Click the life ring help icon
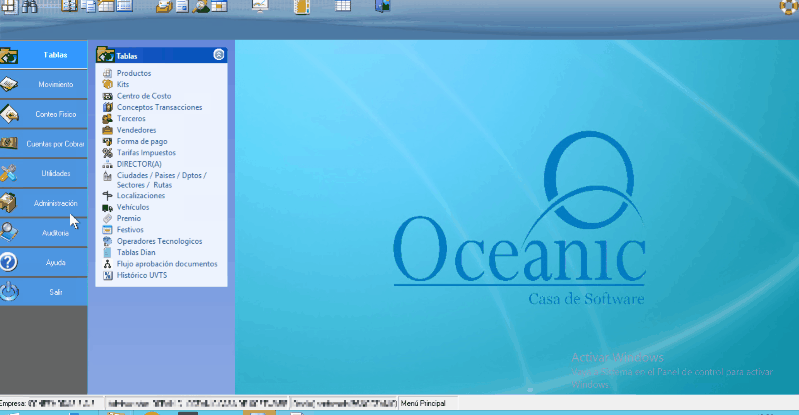 click(787, 6)
